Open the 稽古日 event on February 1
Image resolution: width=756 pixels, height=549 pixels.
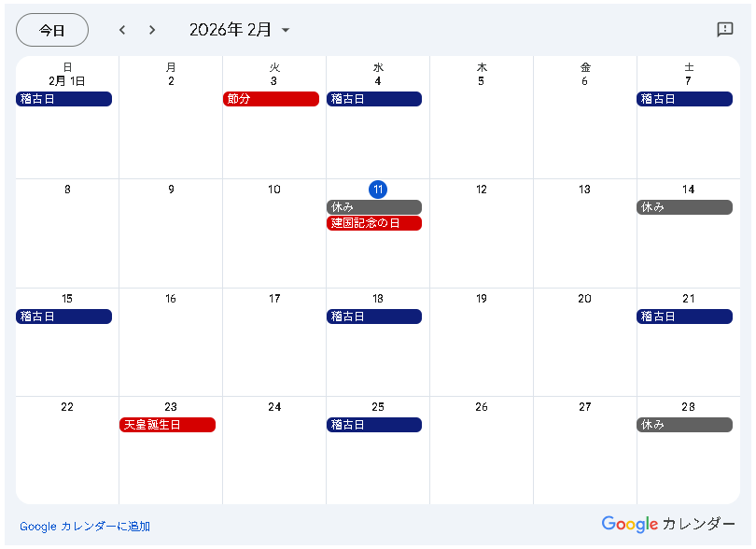click(x=63, y=99)
